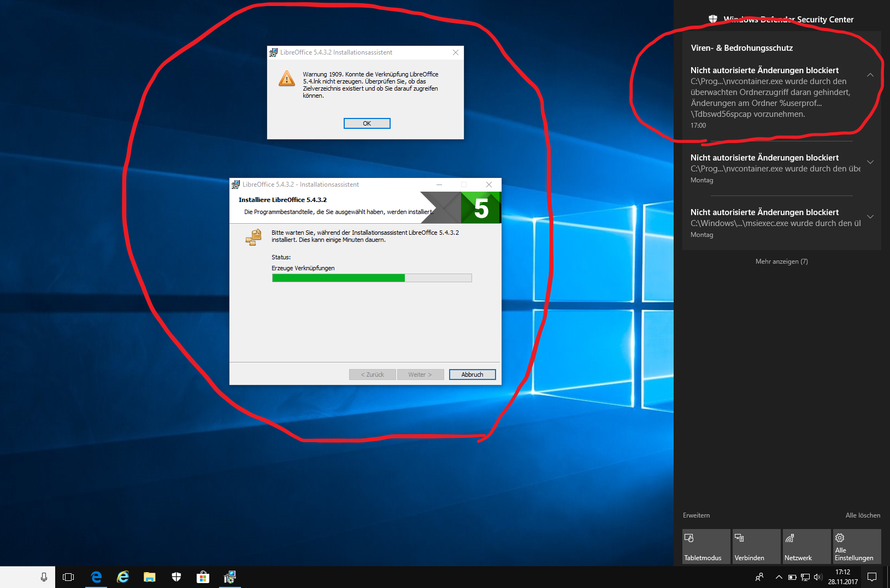
Task: Open the Netzwerk quick action
Action: click(806, 547)
